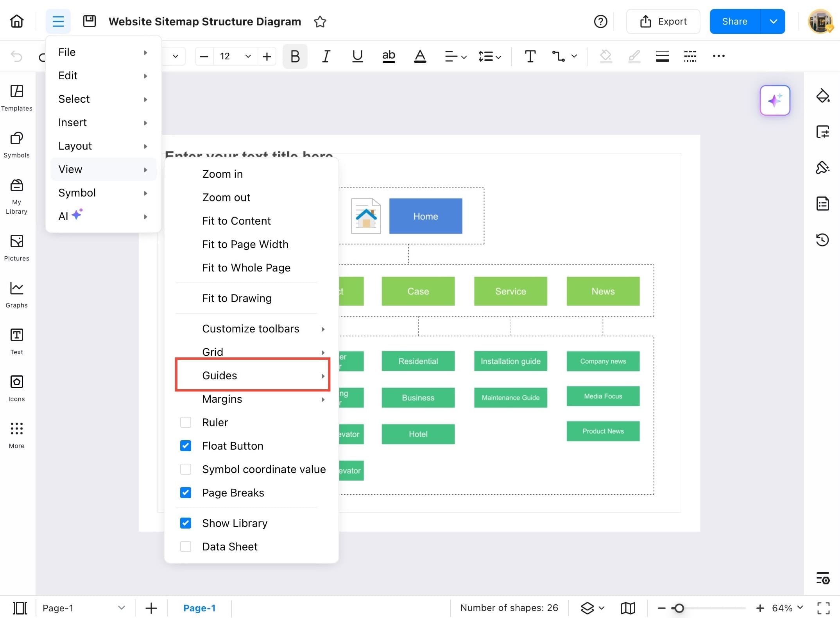
Task: Open the Templates panel
Action: [16, 97]
